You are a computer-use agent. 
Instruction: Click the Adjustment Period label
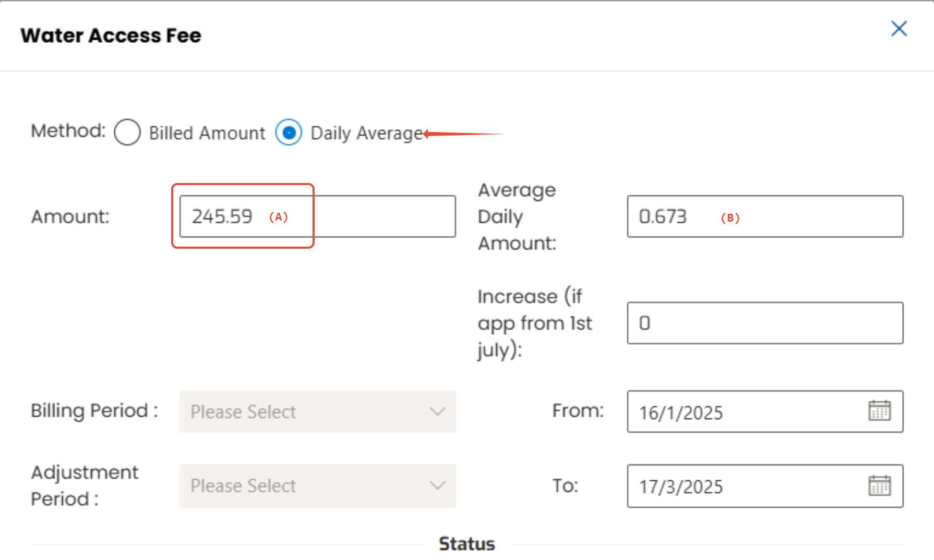[x=84, y=485]
